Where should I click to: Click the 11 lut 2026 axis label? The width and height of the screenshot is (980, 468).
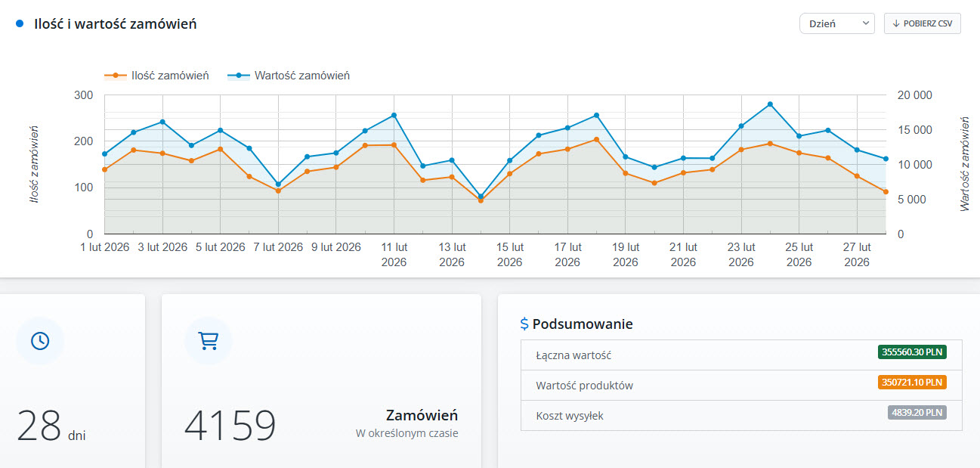coord(394,255)
